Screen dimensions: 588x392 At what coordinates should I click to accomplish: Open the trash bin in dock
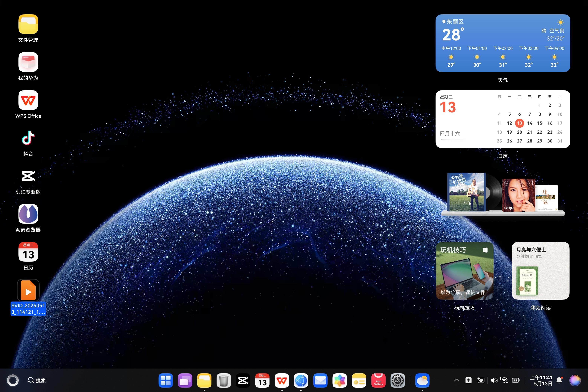pos(224,381)
